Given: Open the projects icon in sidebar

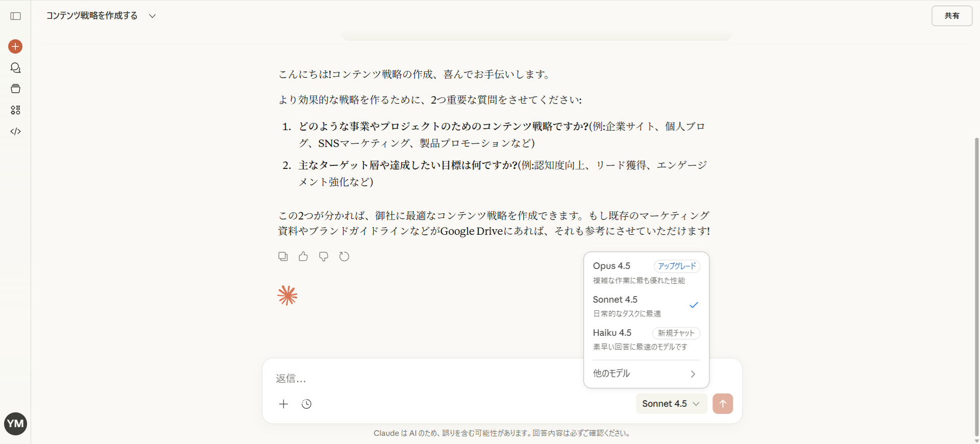Looking at the screenshot, I should pyautogui.click(x=15, y=89).
